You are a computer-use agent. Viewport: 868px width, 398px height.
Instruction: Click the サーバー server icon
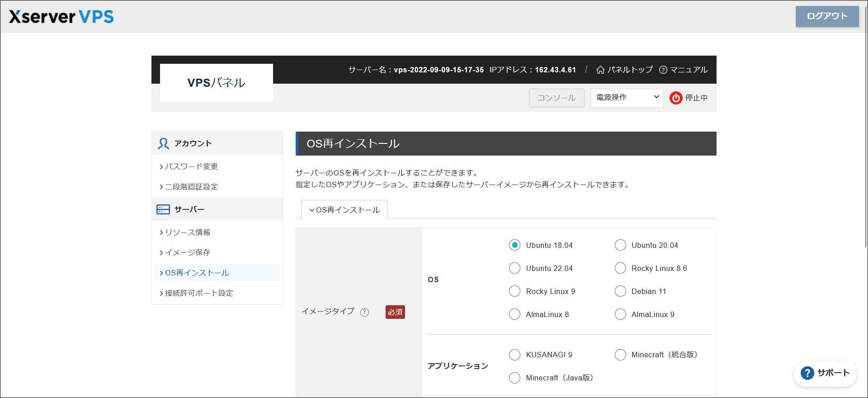click(x=163, y=209)
